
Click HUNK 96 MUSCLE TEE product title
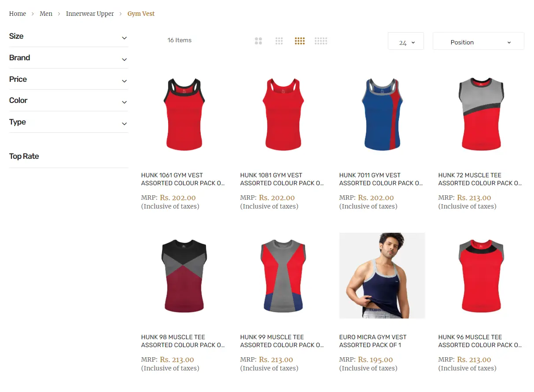[x=480, y=341]
